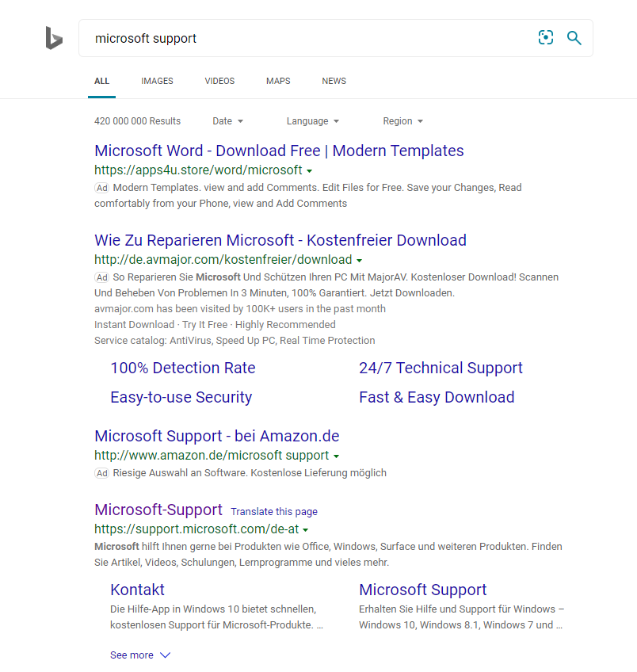Open Wie Zu Reparieren Microsoft ad link
The height and width of the screenshot is (672, 637).
tap(280, 240)
